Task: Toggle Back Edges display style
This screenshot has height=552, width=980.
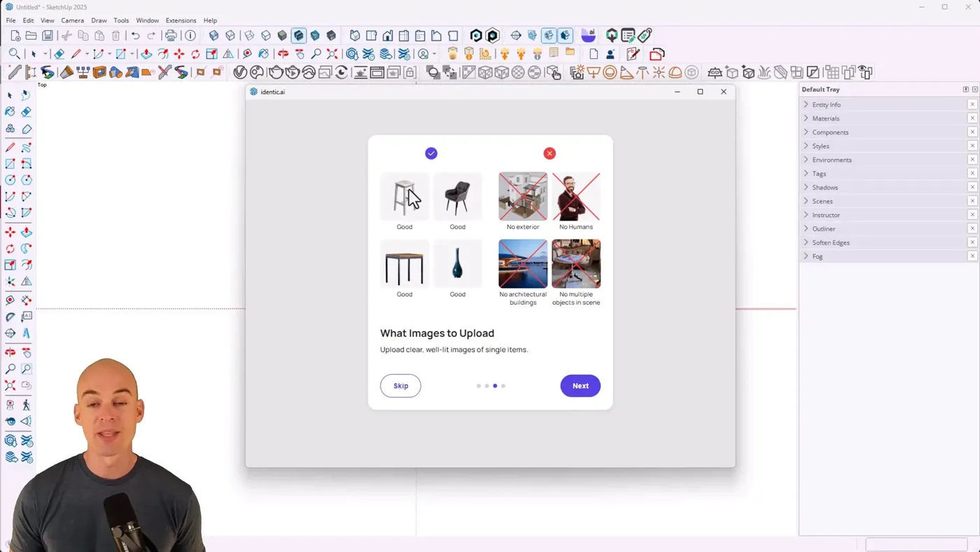Action: tap(230, 36)
